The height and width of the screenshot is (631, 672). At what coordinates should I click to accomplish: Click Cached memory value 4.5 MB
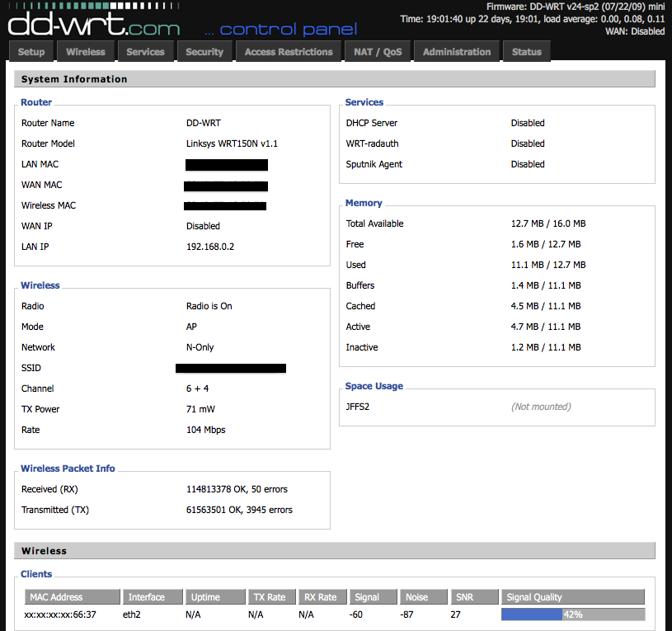[546, 306]
